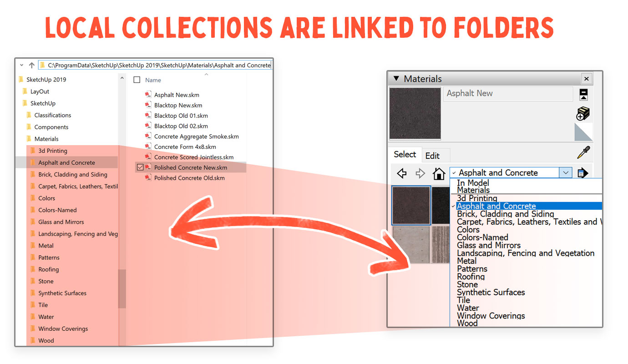Click the back arrow in Materials panel
Image resolution: width=628 pixels, height=364 pixels.
click(401, 173)
